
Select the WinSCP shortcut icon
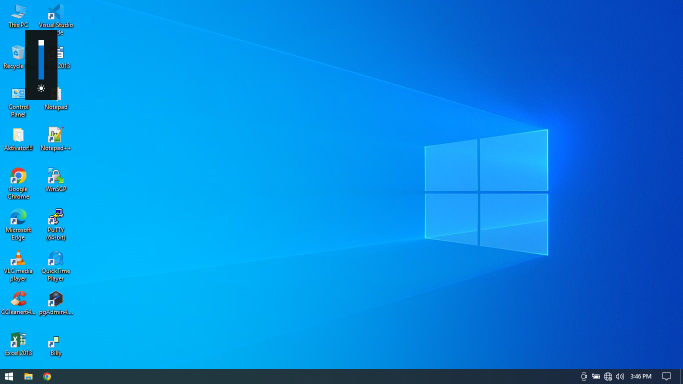coord(56,180)
